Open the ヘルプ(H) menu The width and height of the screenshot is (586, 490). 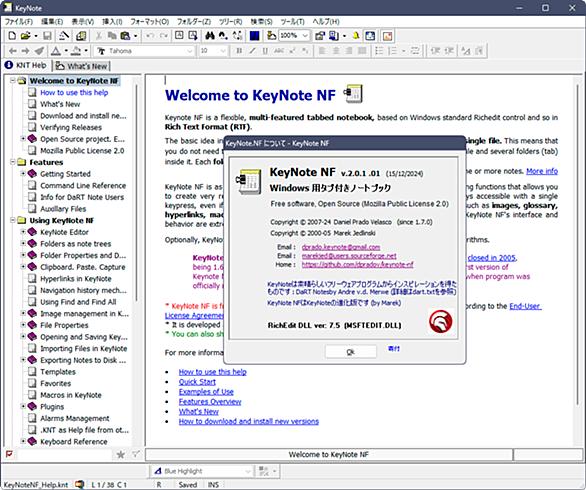click(x=326, y=22)
